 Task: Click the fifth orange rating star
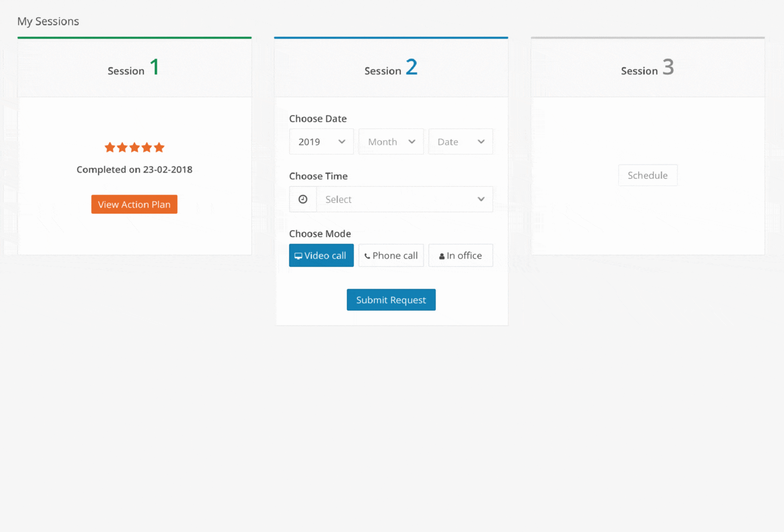pos(159,147)
